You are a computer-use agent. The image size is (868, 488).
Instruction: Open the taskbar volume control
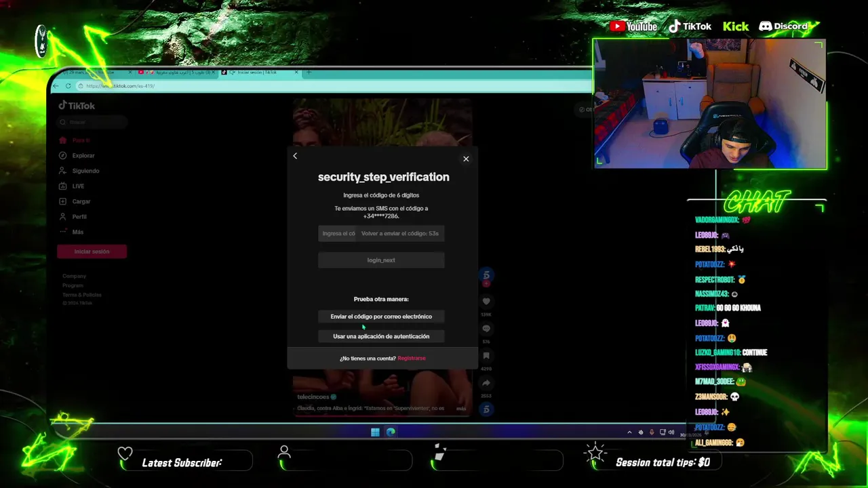click(671, 432)
